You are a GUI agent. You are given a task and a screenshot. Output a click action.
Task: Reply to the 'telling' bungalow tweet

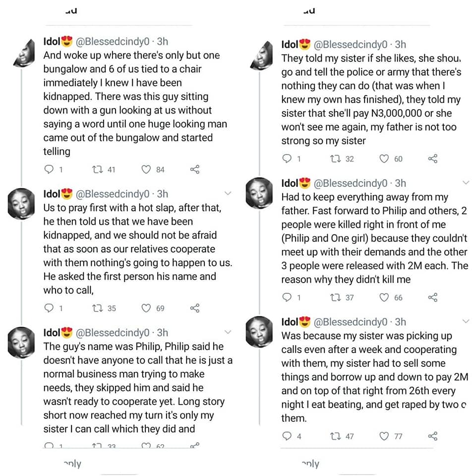(x=49, y=170)
